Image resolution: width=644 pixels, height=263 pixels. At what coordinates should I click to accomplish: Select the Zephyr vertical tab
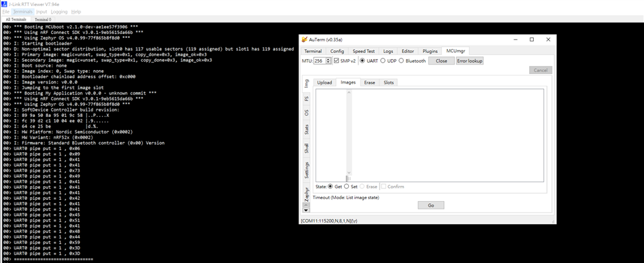306,194
